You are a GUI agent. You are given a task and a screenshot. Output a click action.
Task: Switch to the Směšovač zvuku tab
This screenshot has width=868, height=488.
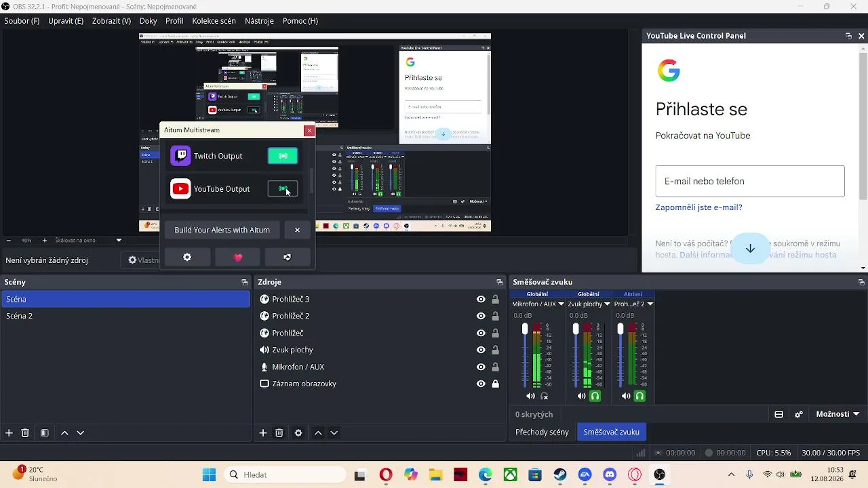612,432
